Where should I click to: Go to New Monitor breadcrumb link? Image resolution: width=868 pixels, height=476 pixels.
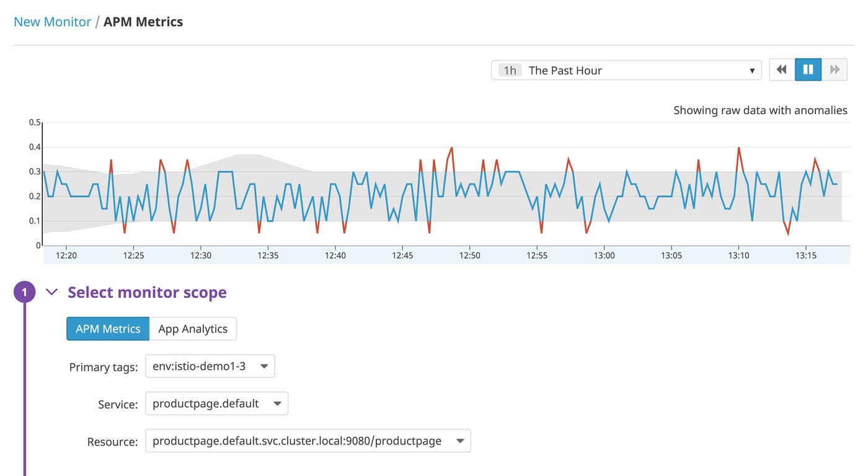pyautogui.click(x=52, y=22)
